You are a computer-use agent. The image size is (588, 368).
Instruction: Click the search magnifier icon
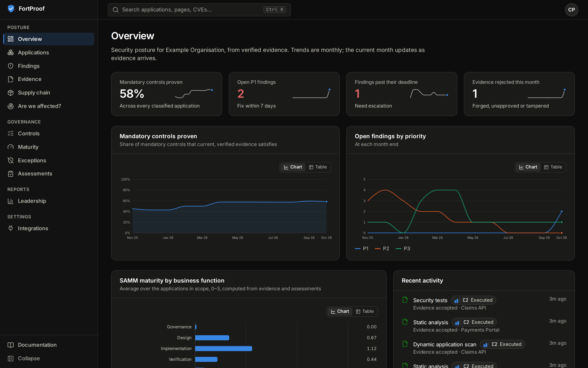(x=115, y=10)
